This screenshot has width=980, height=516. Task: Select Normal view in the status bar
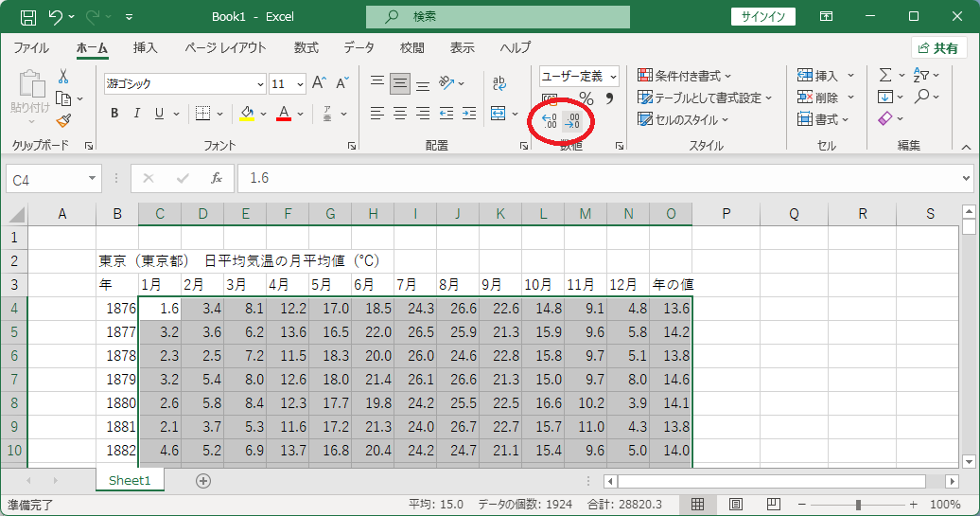click(x=697, y=504)
